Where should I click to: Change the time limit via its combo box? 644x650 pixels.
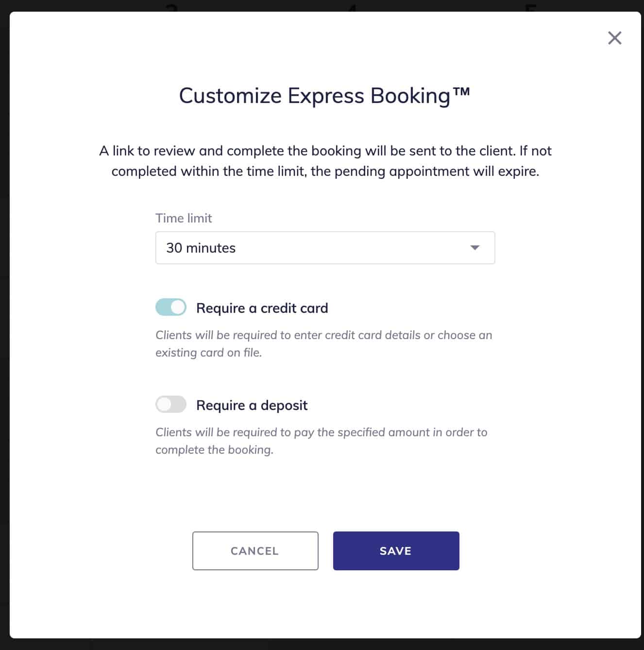(x=325, y=248)
